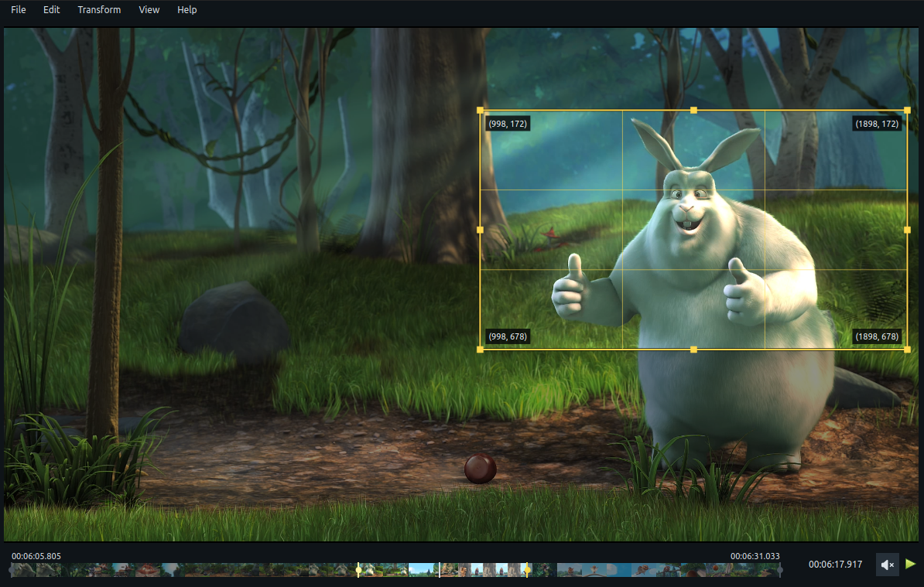
Task: Click the top-right crop handle
Action: pyautogui.click(x=907, y=110)
